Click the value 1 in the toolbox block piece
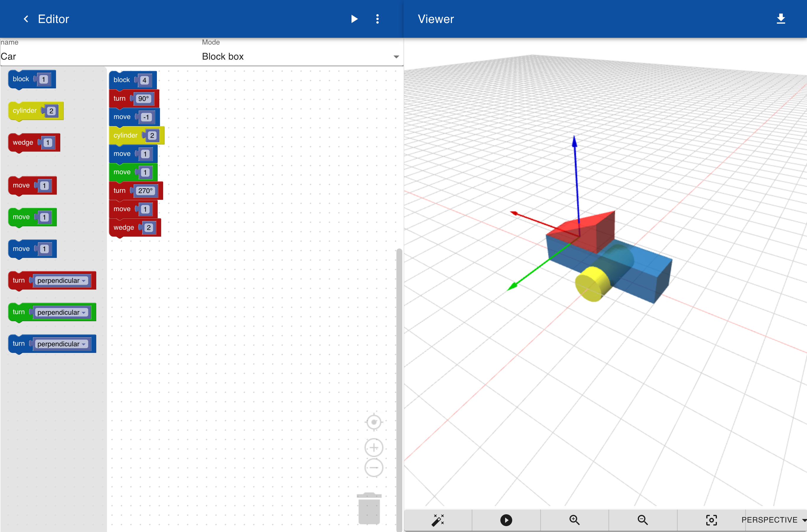The height and width of the screenshot is (532, 807). [43, 80]
